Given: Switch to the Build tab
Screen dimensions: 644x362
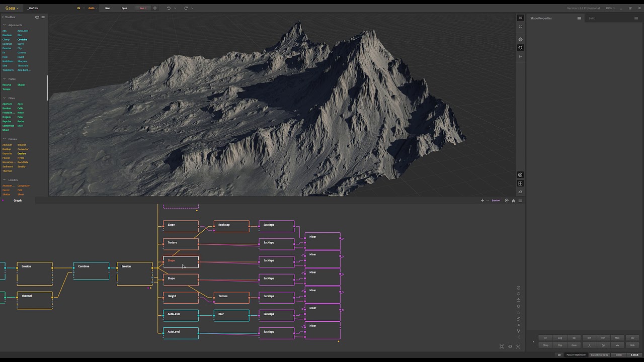Looking at the screenshot, I should click(x=592, y=18).
